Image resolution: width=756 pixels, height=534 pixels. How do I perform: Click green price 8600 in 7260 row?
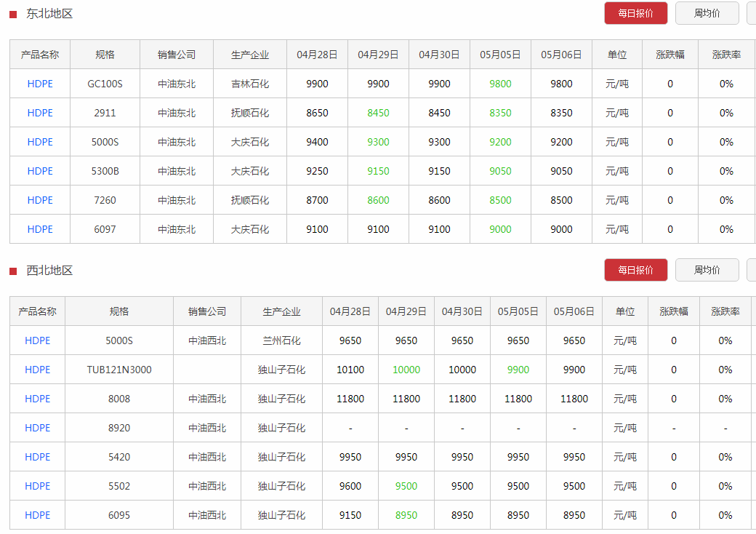point(378,200)
